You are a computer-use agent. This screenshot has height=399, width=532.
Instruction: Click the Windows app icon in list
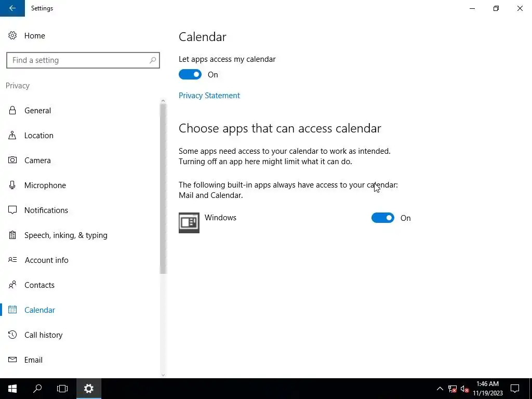pos(189,223)
